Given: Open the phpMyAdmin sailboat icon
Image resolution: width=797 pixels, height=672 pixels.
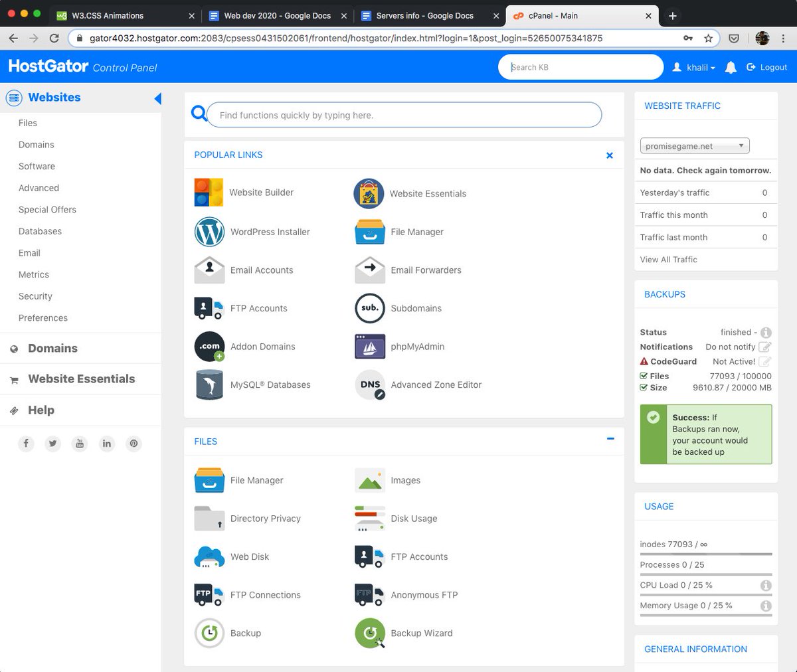Looking at the screenshot, I should pyautogui.click(x=370, y=347).
